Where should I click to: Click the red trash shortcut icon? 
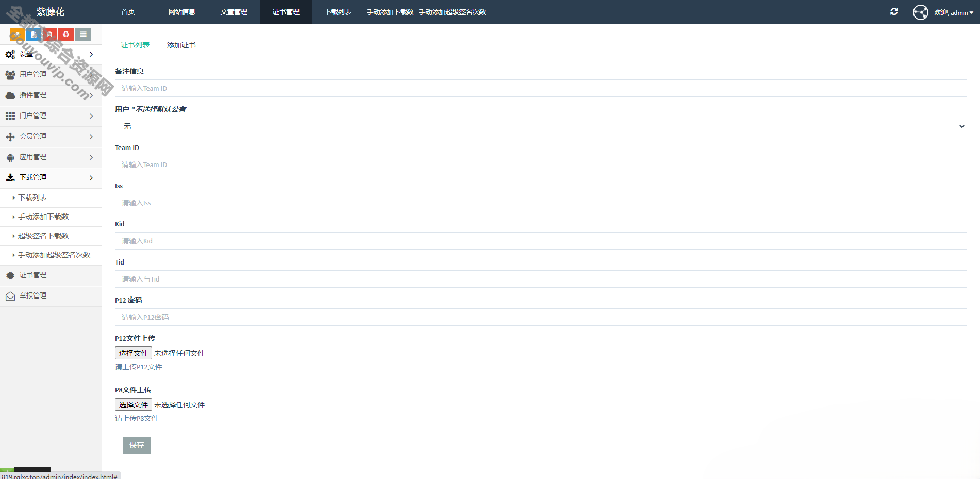(49, 35)
